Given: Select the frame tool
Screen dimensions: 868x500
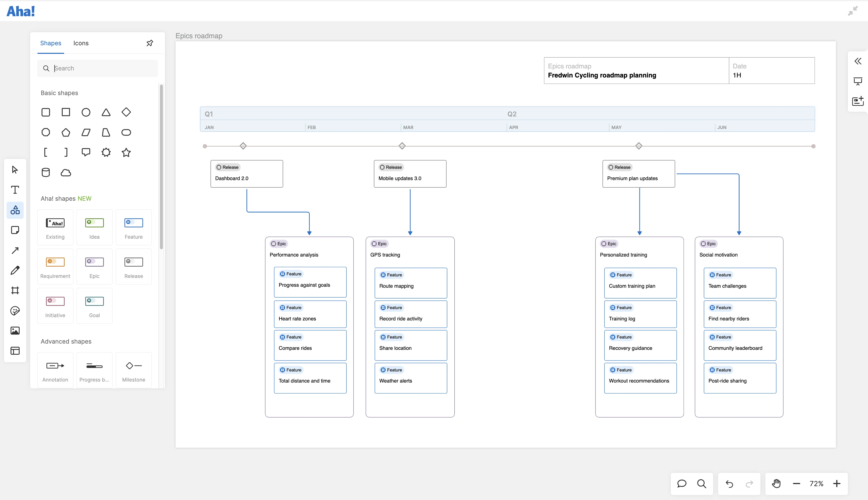Looking at the screenshot, I should (x=15, y=290).
